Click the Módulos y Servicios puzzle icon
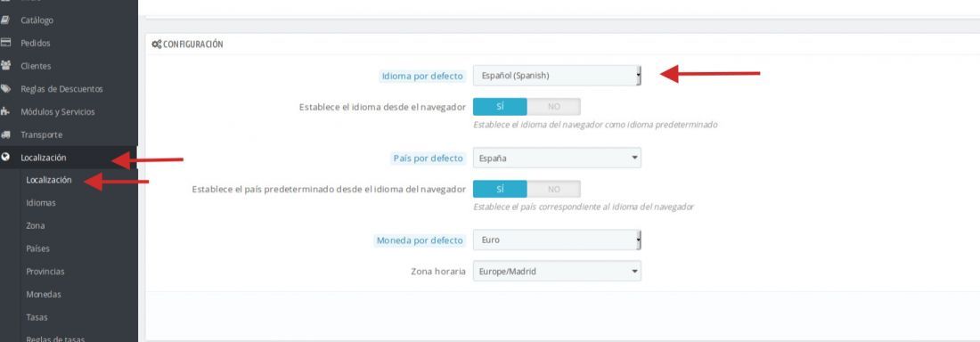 [x=5, y=111]
